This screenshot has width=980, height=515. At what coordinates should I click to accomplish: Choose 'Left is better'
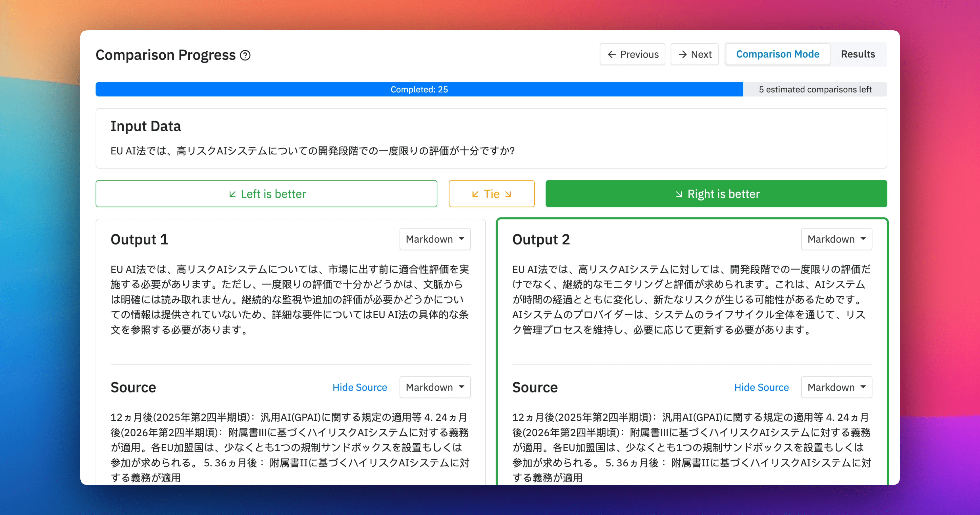[x=266, y=194]
